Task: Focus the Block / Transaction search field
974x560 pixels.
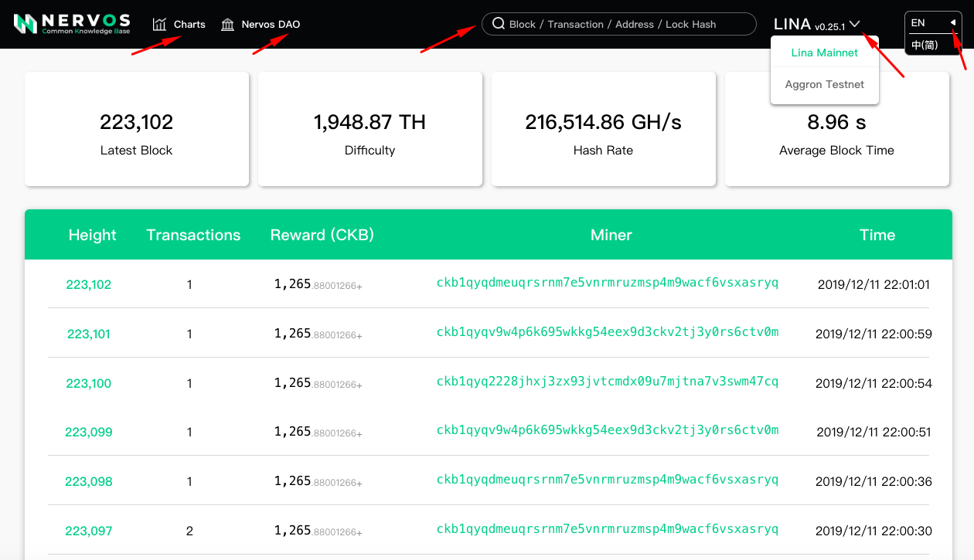Action: coord(626,24)
